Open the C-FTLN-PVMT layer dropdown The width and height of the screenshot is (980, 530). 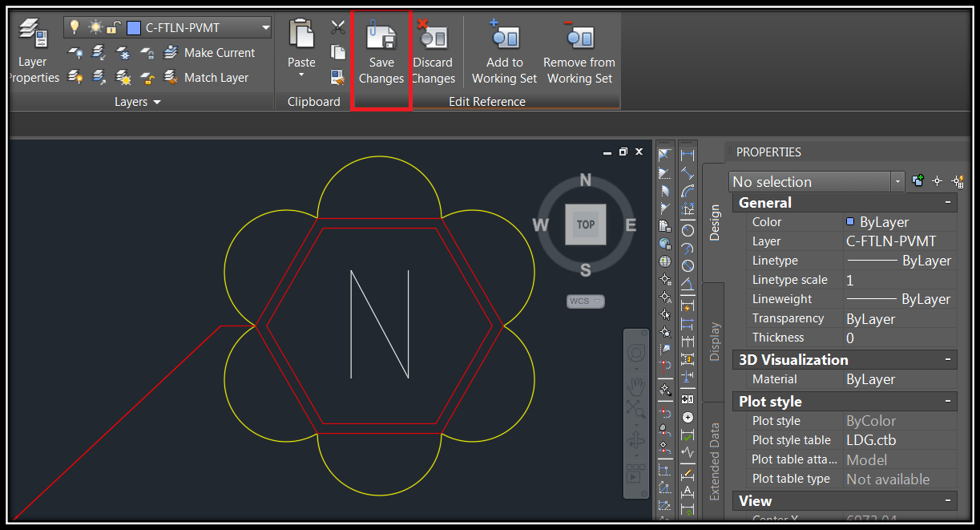[x=266, y=28]
